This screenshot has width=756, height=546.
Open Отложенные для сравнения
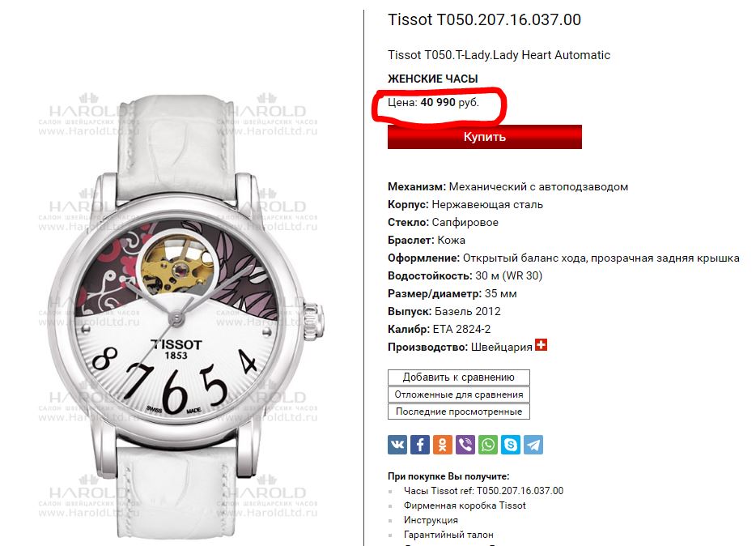pos(458,395)
